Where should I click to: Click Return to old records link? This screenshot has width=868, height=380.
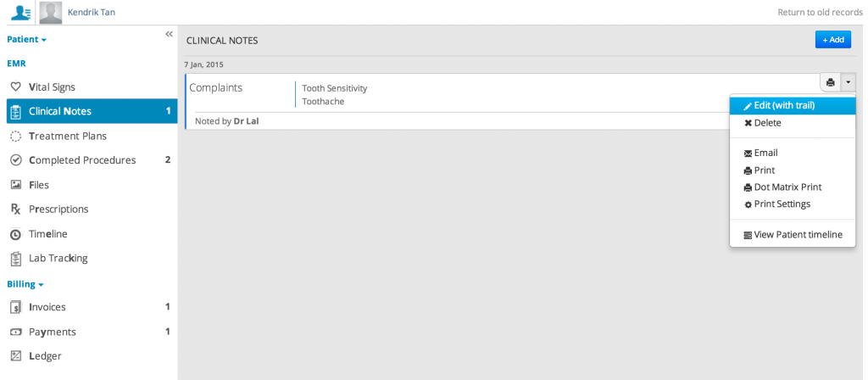point(820,12)
